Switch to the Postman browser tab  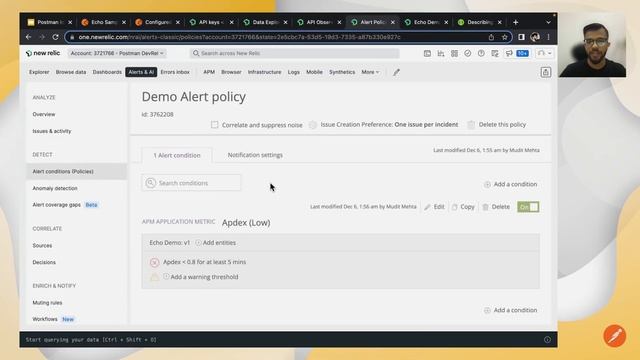point(50,22)
